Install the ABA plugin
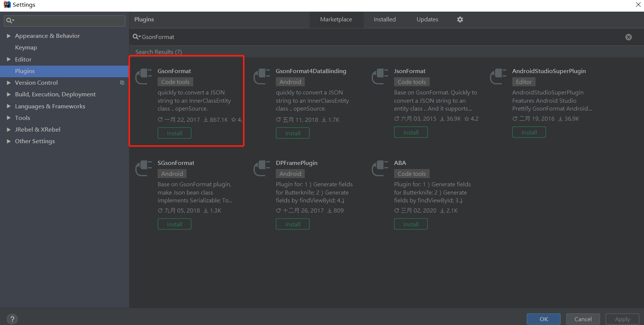This screenshot has height=325, width=644. [411, 224]
